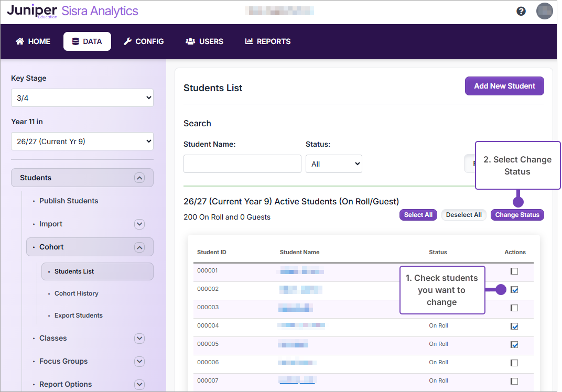The image size is (562, 392).
Task: Expand the Import section in sidebar
Action: [x=139, y=224]
